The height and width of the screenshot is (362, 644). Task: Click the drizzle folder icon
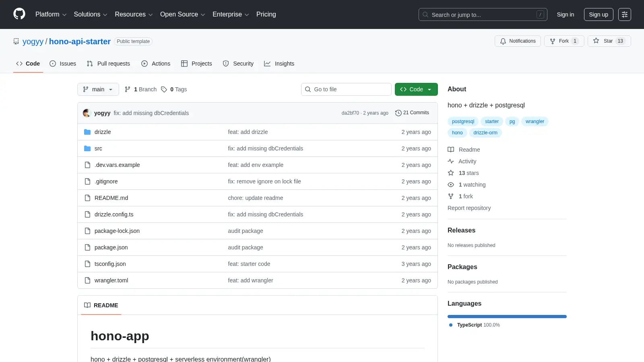tap(87, 132)
